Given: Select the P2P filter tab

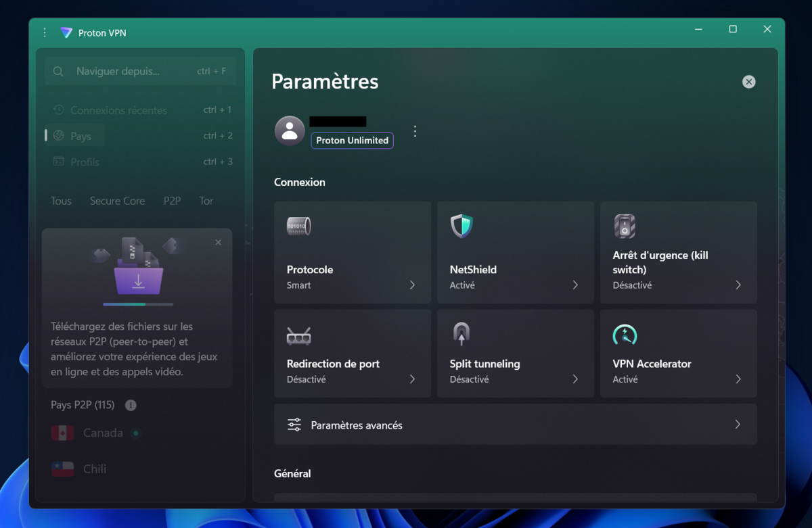Looking at the screenshot, I should [x=172, y=201].
